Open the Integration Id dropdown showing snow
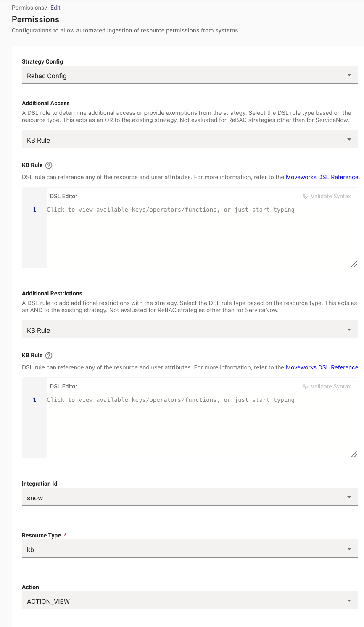The height and width of the screenshot is (627, 364). tap(190, 498)
